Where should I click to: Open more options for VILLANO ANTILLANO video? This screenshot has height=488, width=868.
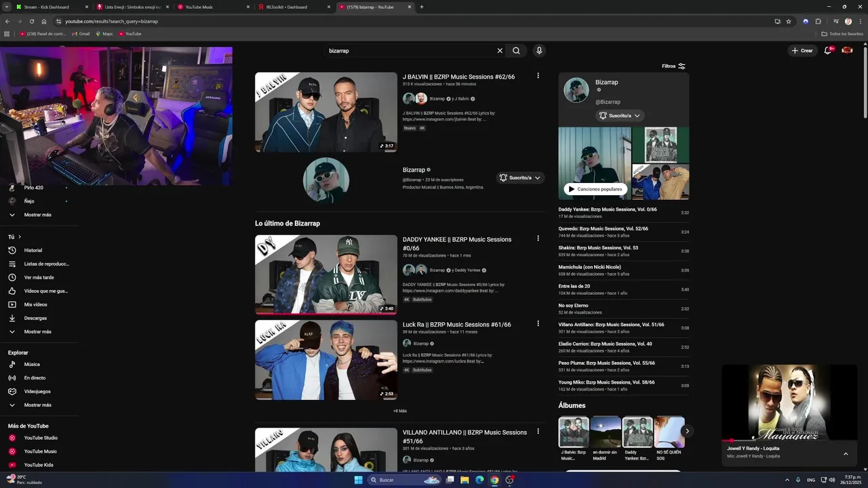(538, 432)
